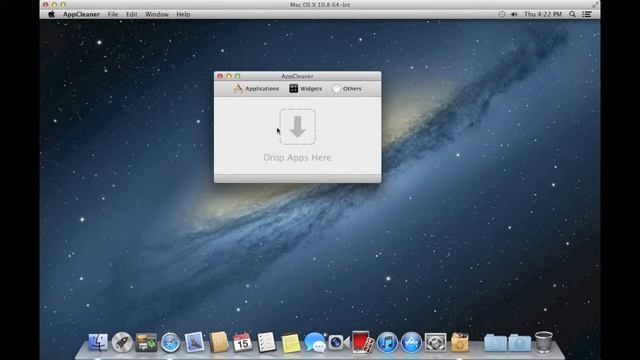Open the Apple menu
The image size is (640, 360).
51,14
